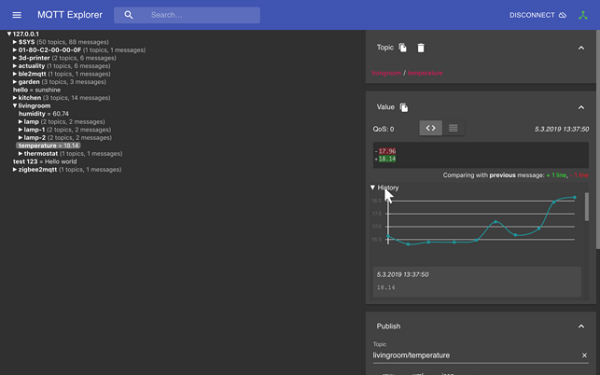Image resolution: width=600 pixels, height=375 pixels.
Task: Delete topic with trash icon
Action: tap(421, 48)
